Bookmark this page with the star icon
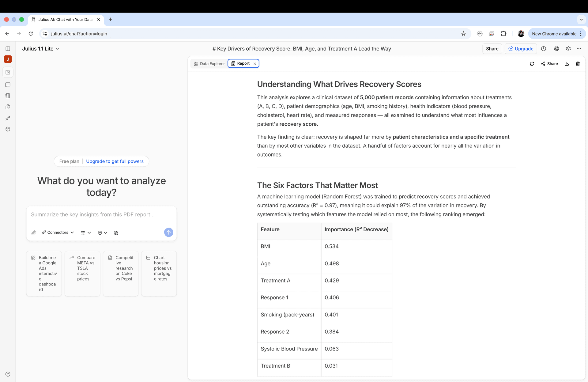This screenshot has width=588, height=382. pos(463,34)
